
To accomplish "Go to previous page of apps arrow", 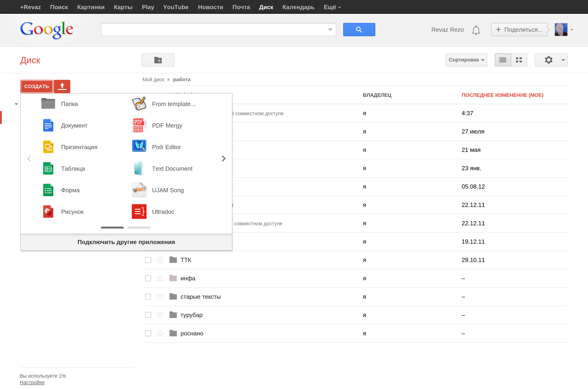I will [x=29, y=158].
